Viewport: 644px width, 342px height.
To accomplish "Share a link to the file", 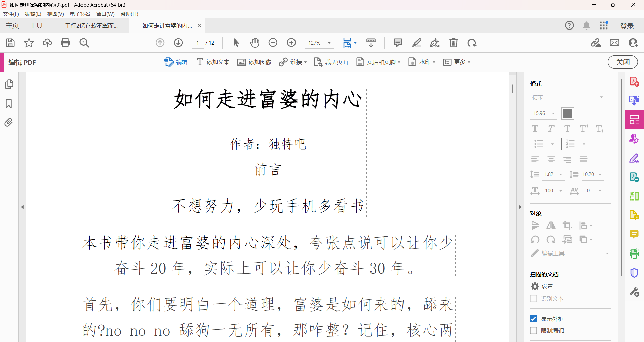I will pyautogui.click(x=596, y=43).
